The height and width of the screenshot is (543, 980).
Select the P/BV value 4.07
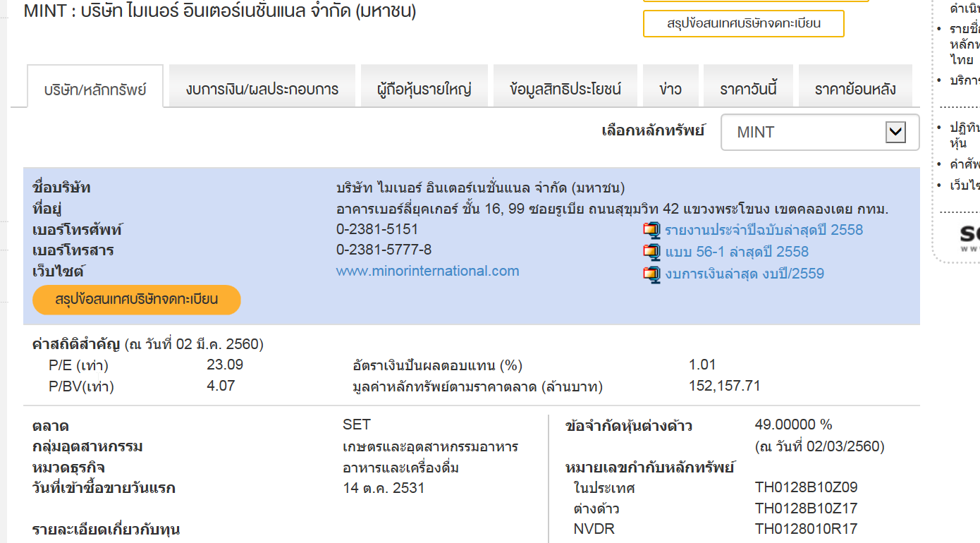[221, 386]
